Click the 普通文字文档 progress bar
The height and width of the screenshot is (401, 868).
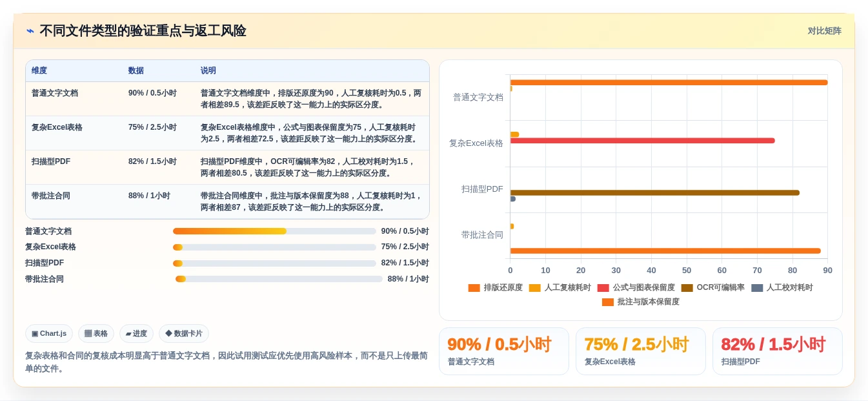pos(274,231)
